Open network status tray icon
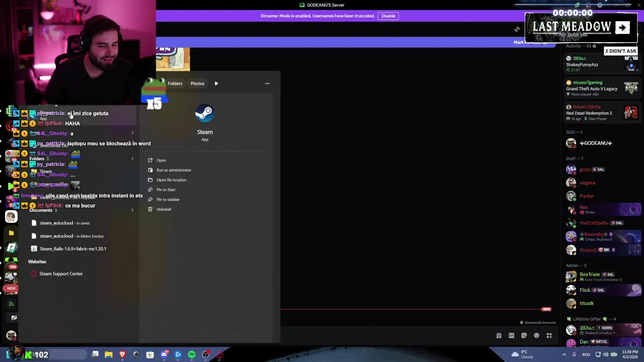 pyautogui.click(x=597, y=355)
